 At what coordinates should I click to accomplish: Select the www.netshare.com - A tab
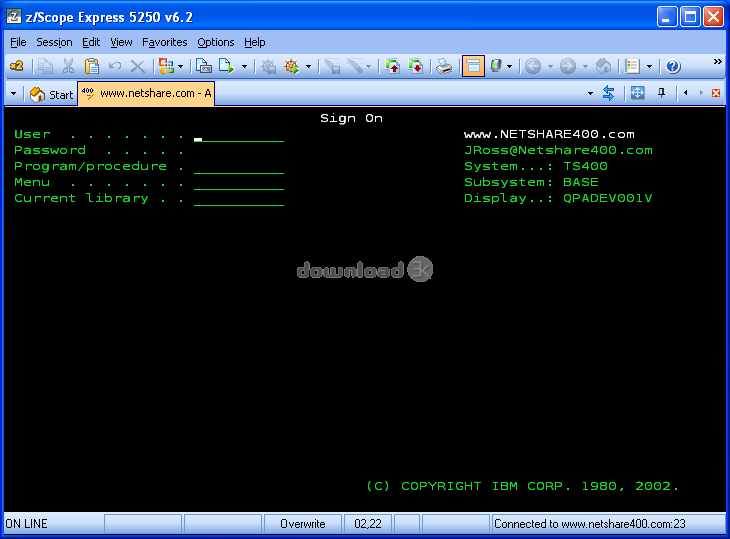point(146,94)
